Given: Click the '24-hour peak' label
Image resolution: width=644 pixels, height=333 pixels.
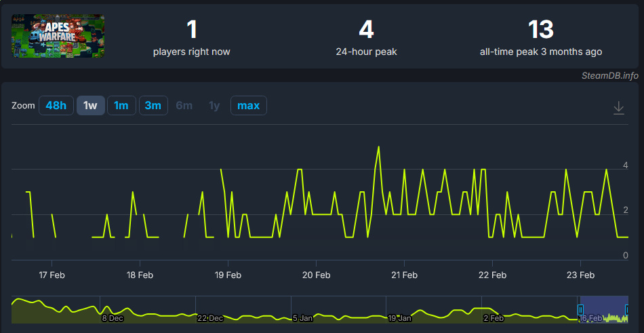Looking at the screenshot, I should pos(366,52).
